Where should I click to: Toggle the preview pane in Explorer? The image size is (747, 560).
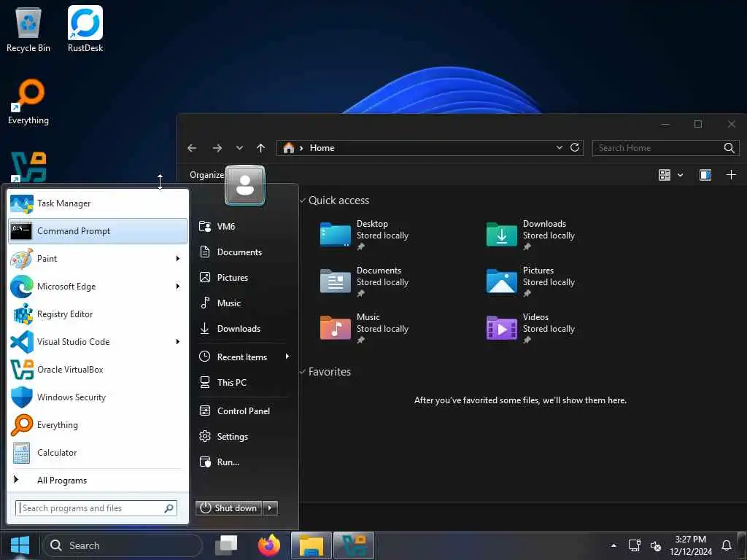705,175
